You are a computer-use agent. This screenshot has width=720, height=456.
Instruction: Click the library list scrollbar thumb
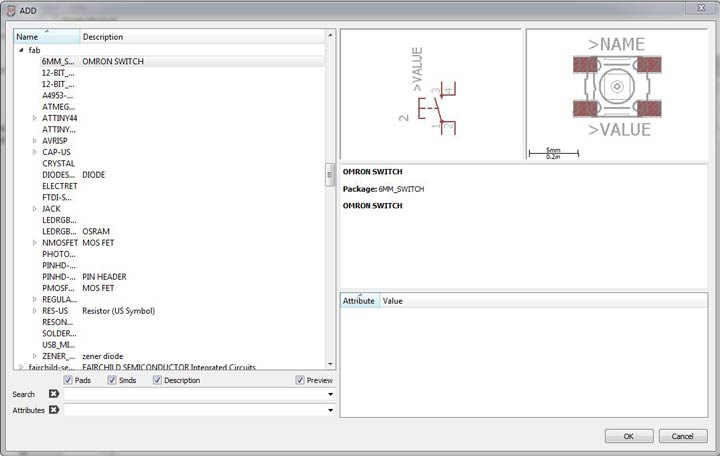[330, 175]
